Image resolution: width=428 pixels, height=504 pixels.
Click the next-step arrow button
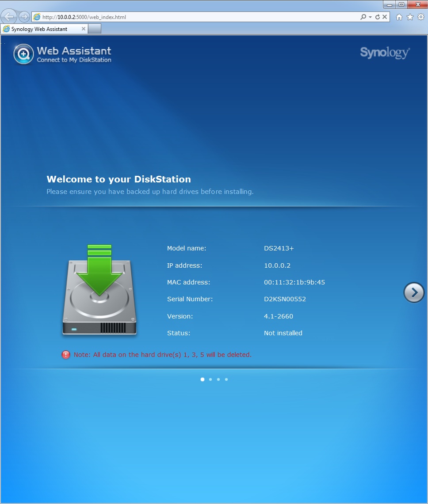[x=414, y=292]
